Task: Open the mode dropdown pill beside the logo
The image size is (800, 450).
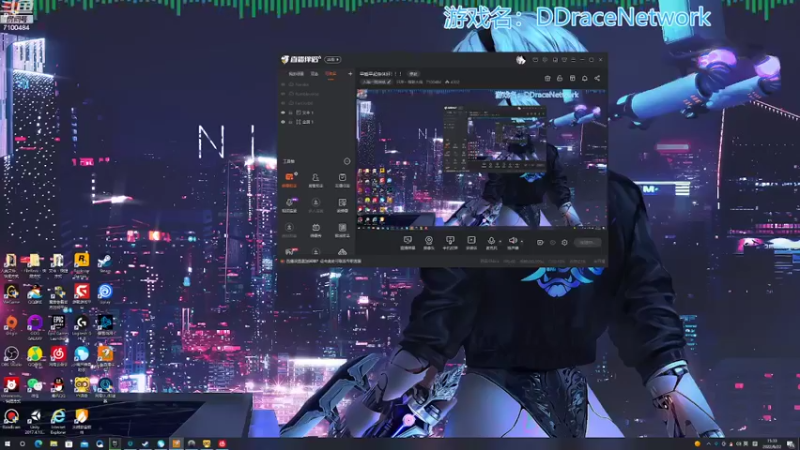Action: (333, 60)
